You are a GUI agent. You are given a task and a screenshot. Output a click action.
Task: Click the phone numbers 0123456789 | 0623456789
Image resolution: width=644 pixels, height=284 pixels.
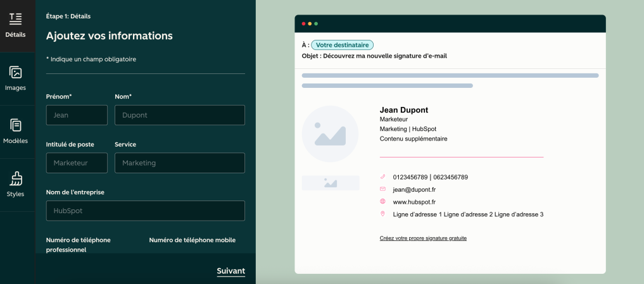tap(431, 177)
